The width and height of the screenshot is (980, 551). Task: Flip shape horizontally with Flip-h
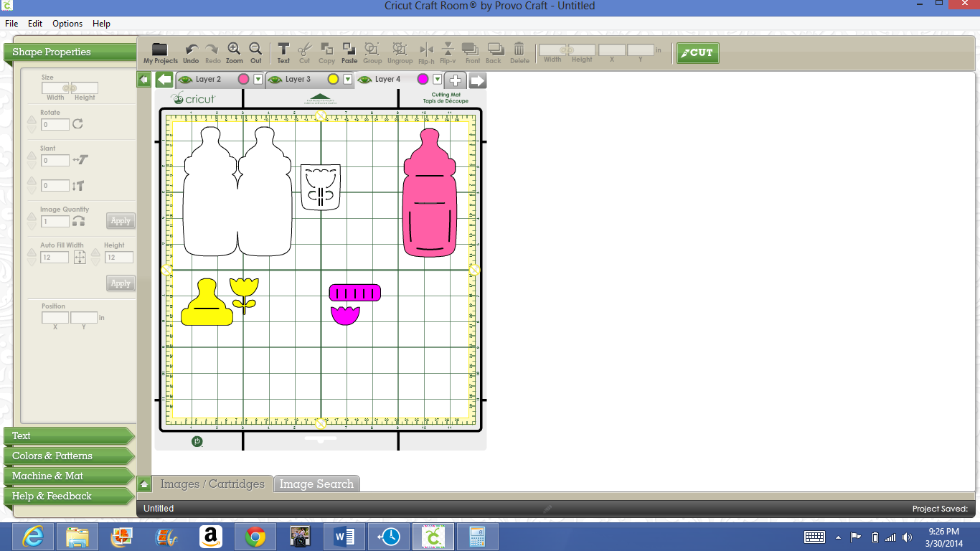point(426,53)
